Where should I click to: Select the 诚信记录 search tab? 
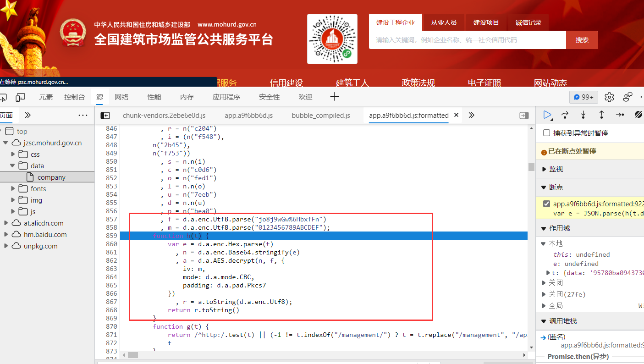[528, 22]
